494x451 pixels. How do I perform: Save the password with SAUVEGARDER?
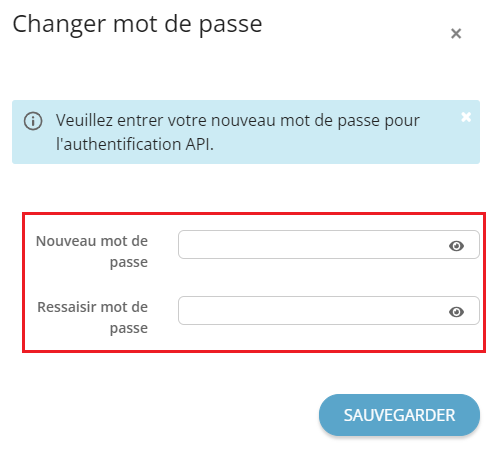(399, 415)
